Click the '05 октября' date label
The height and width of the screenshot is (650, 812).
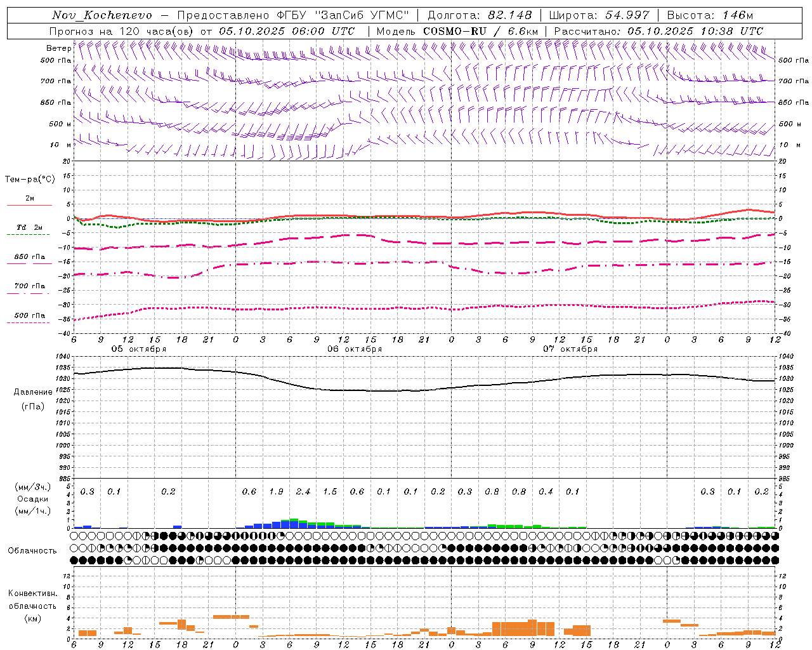pos(139,349)
